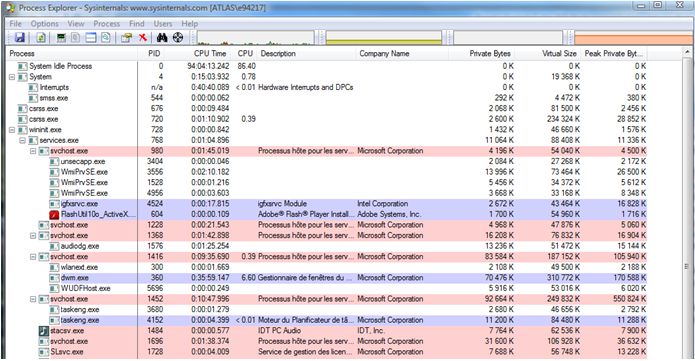Select csrss.exe with PID 720

(326, 119)
